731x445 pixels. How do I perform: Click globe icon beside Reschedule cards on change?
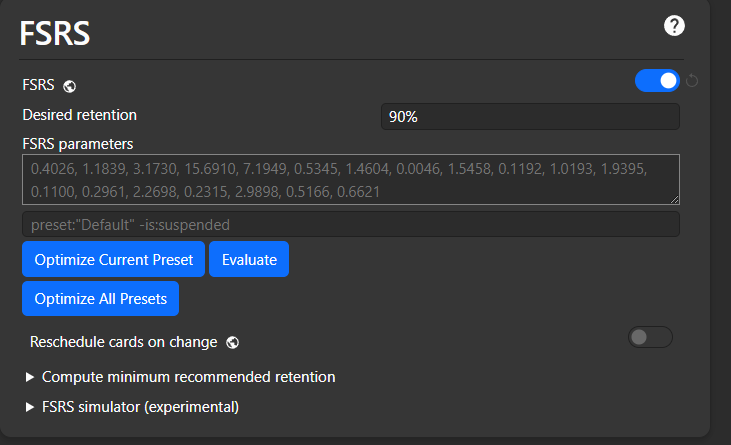[233, 342]
